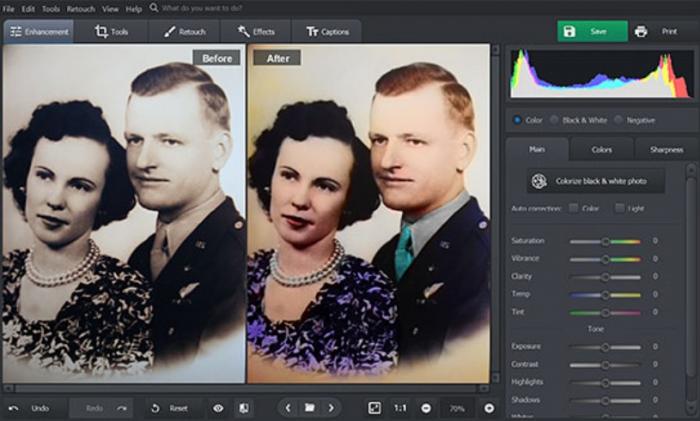Screen dimensions: 700x421
Task: Click the green Save button
Action: [592, 31]
